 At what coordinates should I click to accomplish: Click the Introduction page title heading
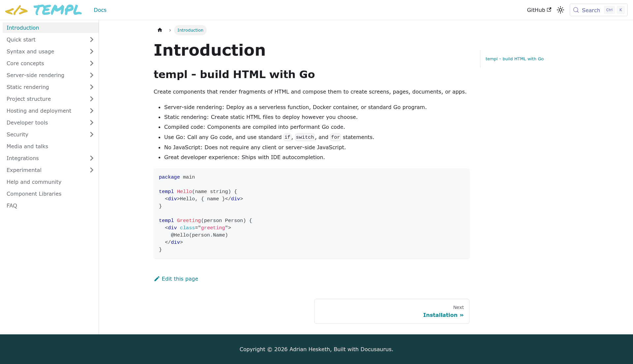(209, 50)
